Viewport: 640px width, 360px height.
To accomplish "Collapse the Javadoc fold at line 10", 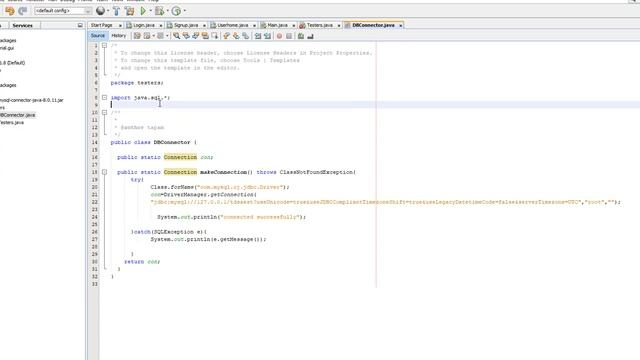I will point(104,112).
